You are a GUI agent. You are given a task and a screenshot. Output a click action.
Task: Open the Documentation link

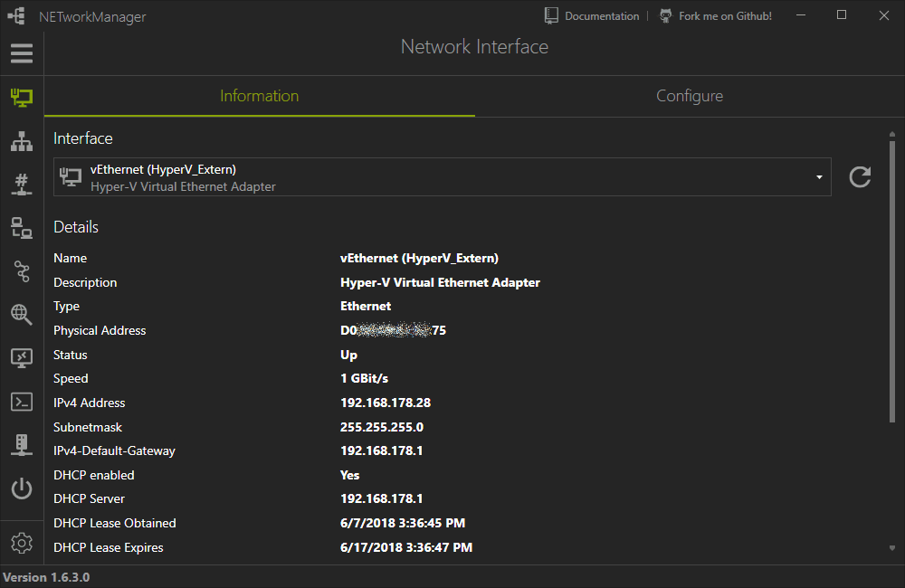(x=602, y=15)
